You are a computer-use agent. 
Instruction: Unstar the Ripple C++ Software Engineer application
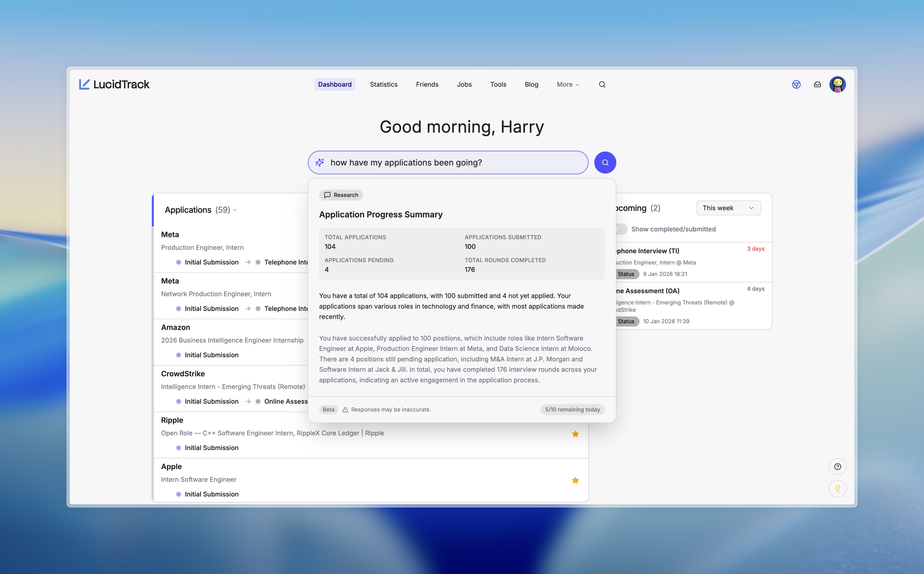click(575, 434)
